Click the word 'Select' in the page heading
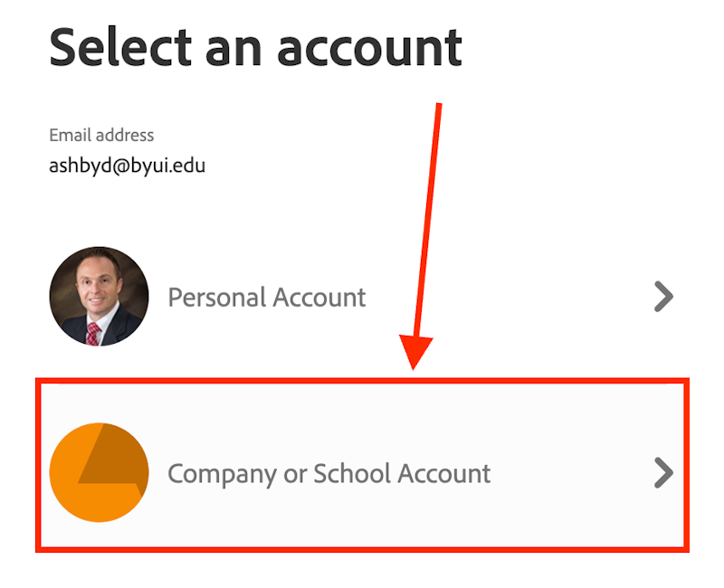The width and height of the screenshot is (724, 588). [x=120, y=47]
